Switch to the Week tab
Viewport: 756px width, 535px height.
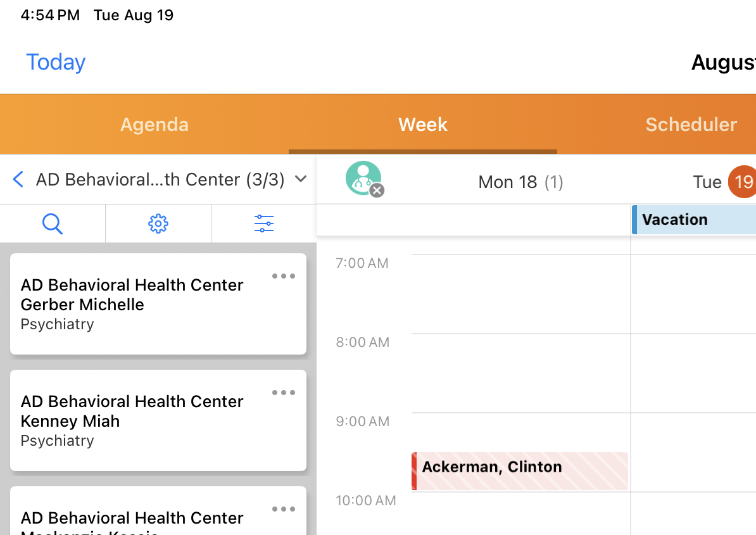[x=423, y=125]
